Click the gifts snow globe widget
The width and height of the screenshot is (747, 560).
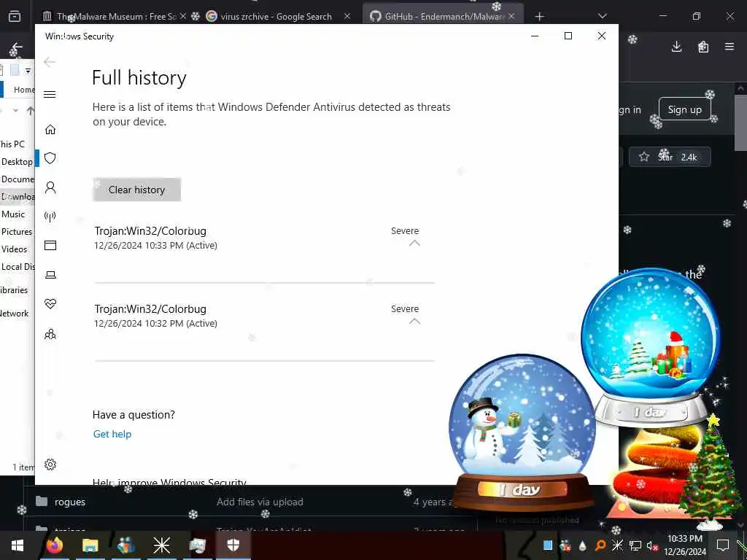click(651, 348)
